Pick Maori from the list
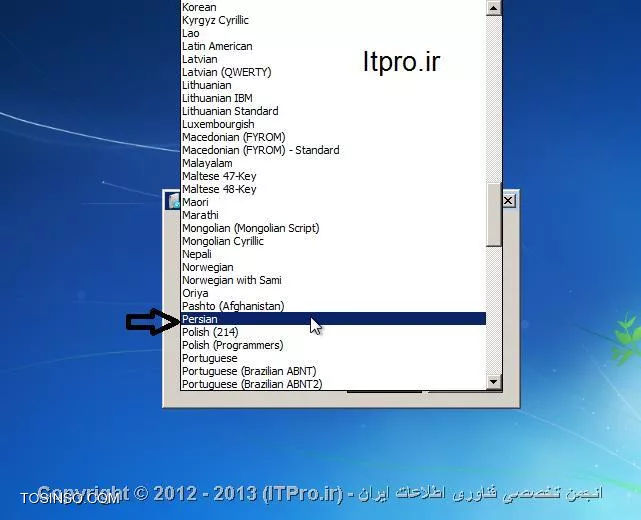 click(333, 202)
